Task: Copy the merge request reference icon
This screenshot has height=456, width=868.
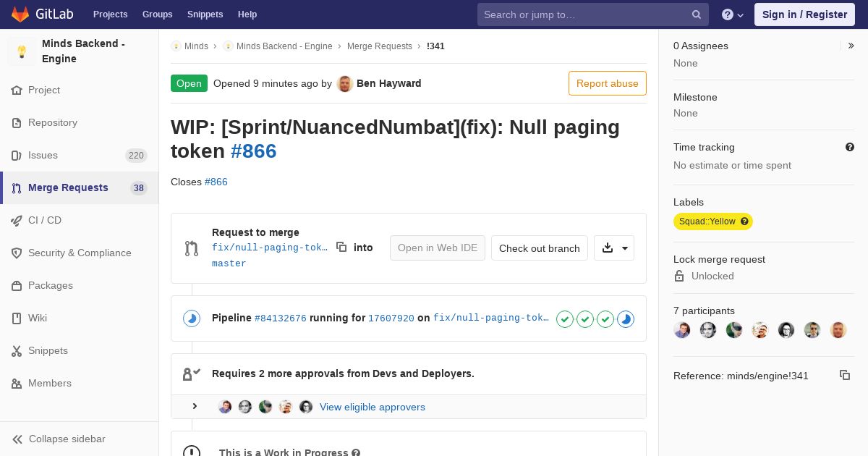Action: [845, 375]
